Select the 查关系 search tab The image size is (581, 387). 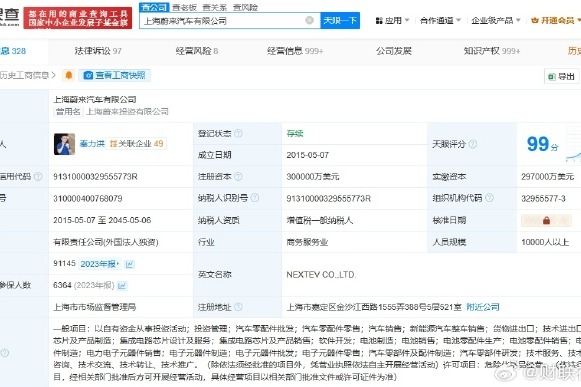click(215, 7)
